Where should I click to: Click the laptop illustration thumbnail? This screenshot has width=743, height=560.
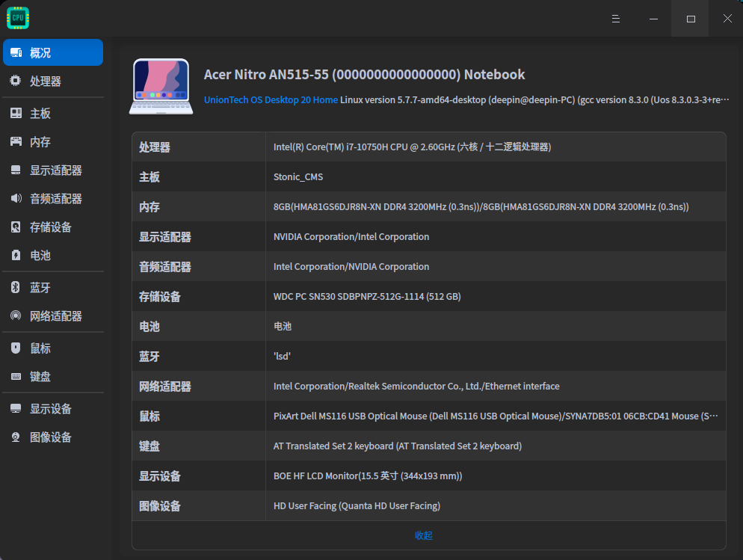click(161, 86)
